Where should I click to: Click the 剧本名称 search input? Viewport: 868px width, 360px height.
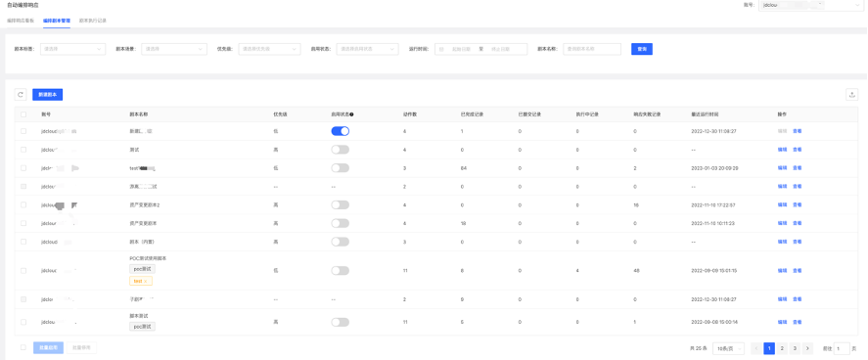click(x=592, y=49)
